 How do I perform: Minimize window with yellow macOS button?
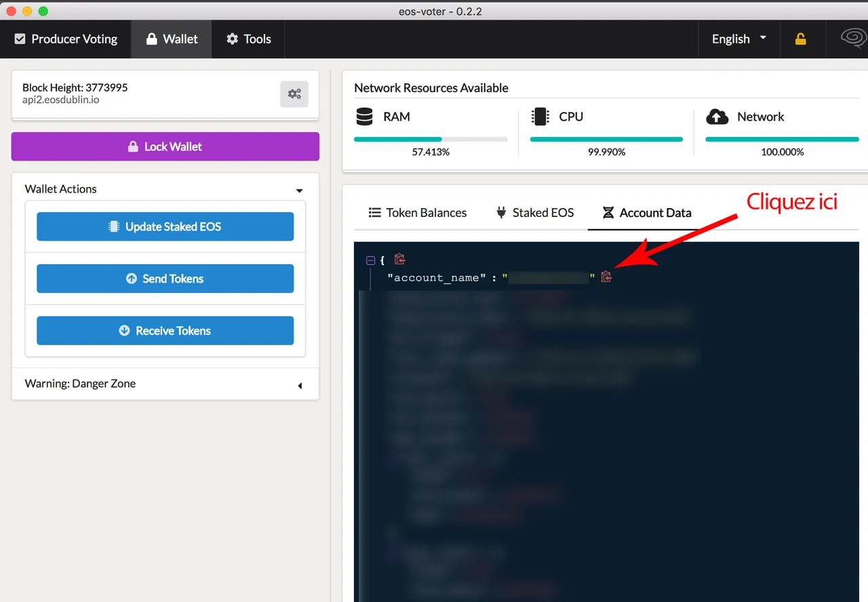(27, 11)
